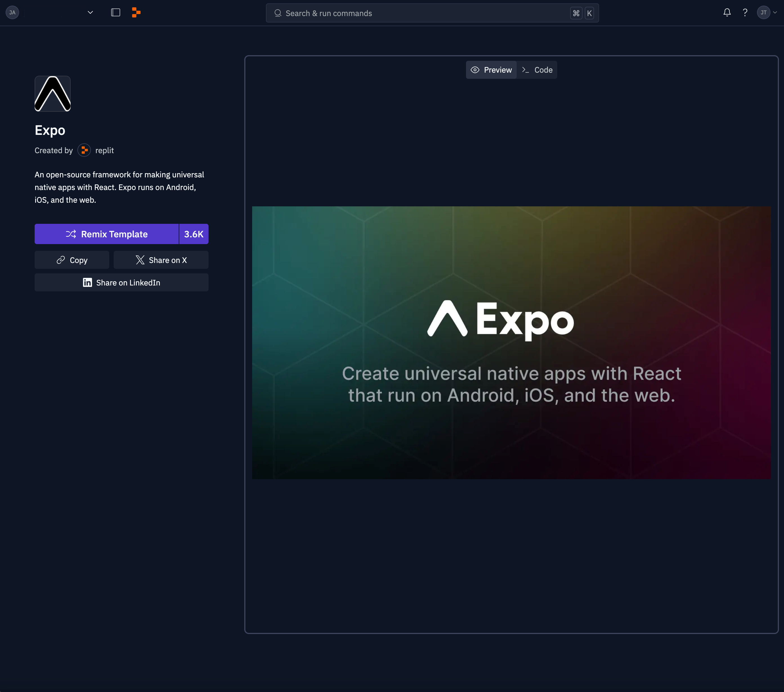Click the Expo preview banner image
Viewport: 784px width, 692px height.
coord(511,342)
